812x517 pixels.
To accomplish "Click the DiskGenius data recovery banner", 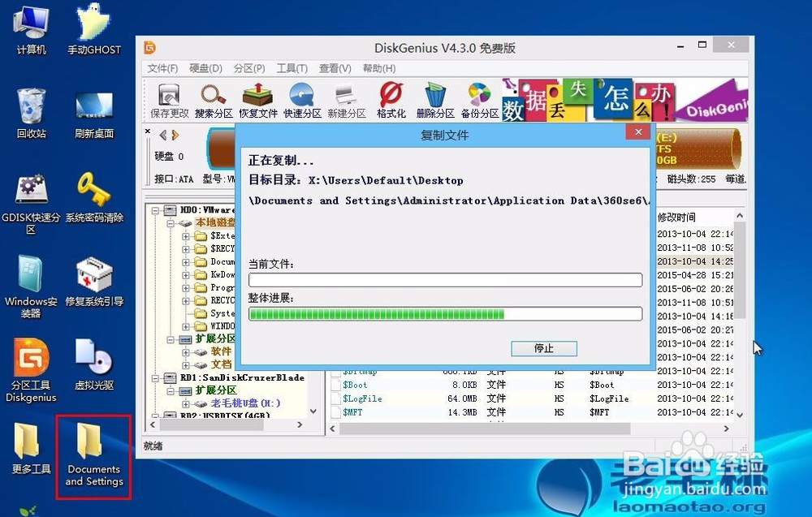I will click(625, 100).
